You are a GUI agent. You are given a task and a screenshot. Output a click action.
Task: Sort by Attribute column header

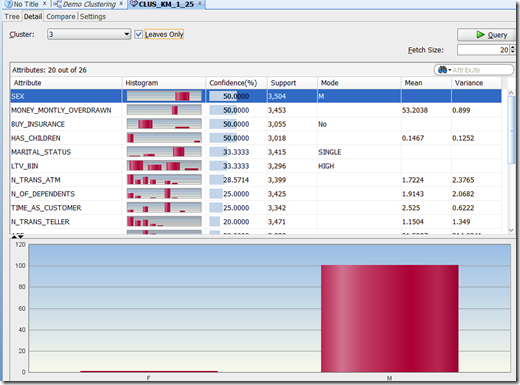pyautogui.click(x=66, y=83)
